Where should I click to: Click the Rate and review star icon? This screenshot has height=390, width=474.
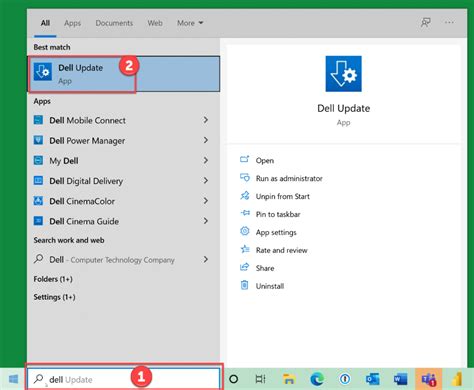pos(245,249)
